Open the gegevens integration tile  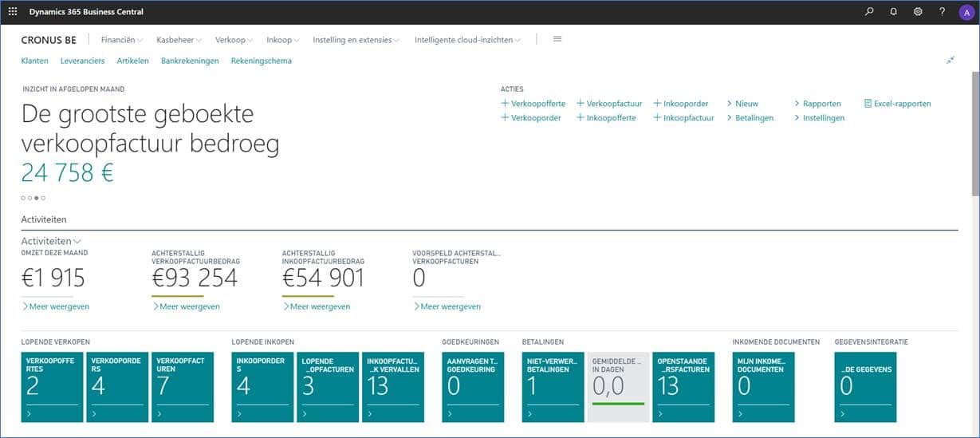point(865,387)
